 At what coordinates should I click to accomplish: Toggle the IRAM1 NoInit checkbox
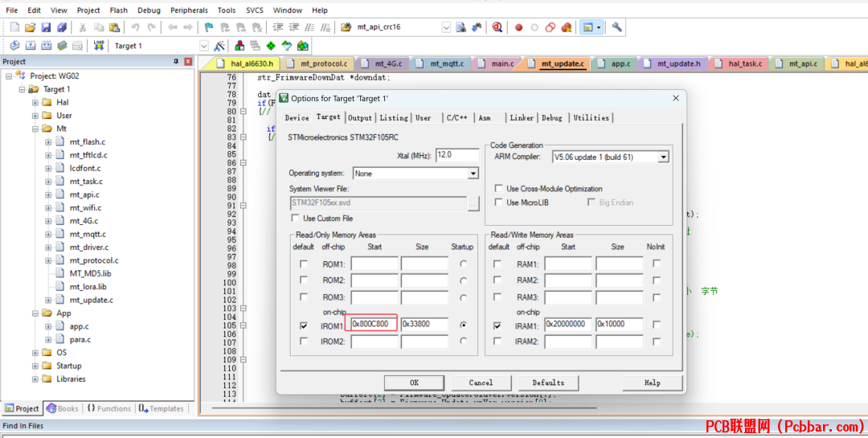(657, 325)
